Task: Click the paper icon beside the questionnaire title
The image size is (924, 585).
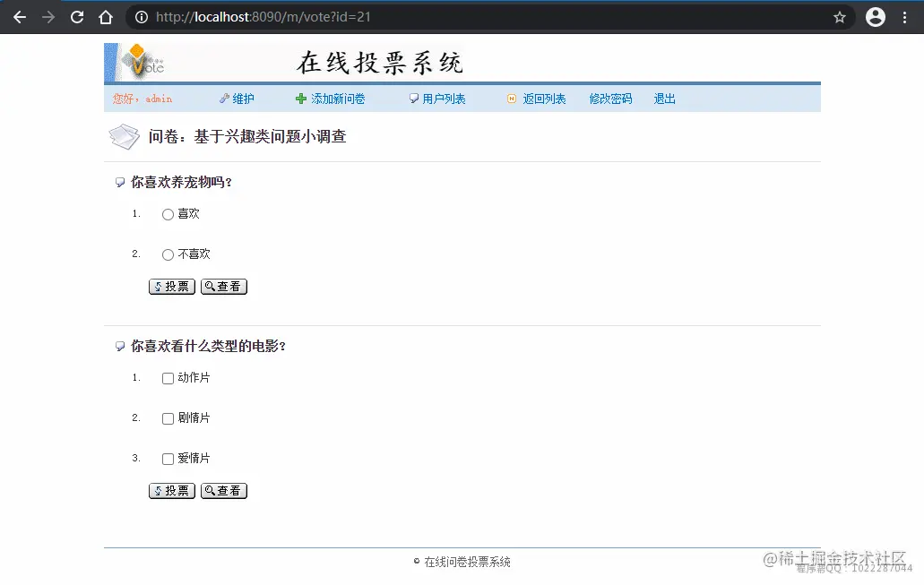Action: (x=124, y=136)
